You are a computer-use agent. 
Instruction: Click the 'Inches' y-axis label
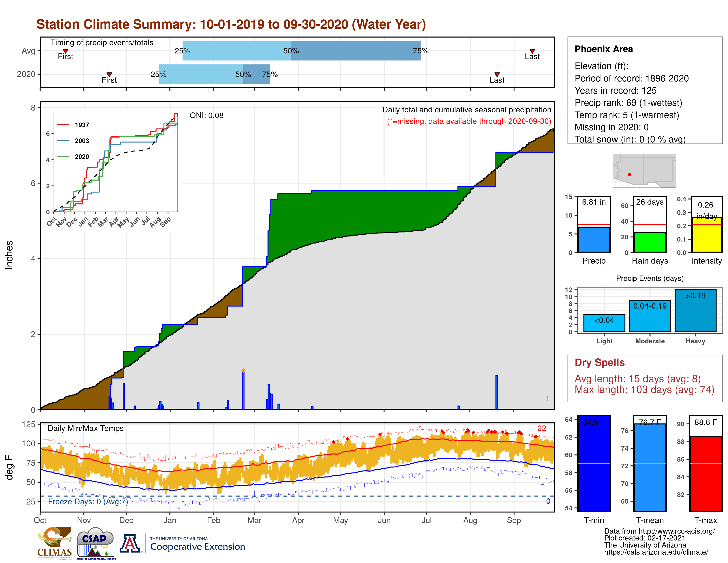point(9,255)
